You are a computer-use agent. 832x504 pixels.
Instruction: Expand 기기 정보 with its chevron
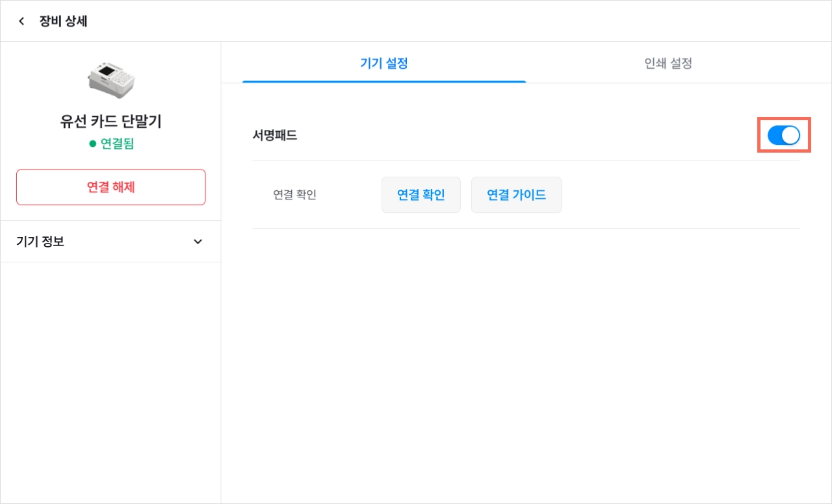[198, 242]
